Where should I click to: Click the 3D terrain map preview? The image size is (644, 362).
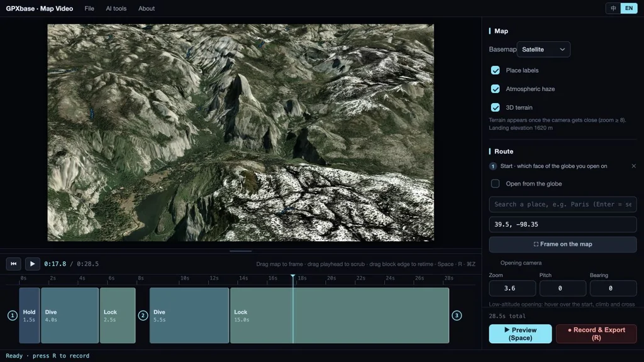point(241,133)
